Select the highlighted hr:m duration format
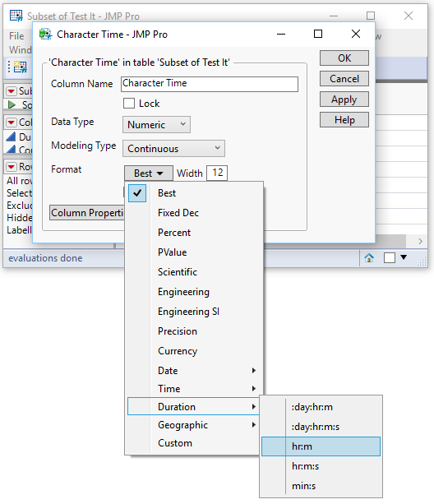434x504 pixels. (321, 446)
